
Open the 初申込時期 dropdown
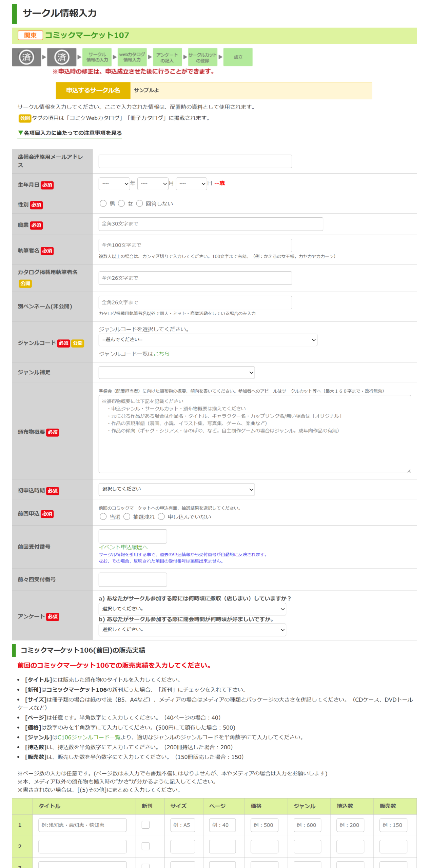177,489
